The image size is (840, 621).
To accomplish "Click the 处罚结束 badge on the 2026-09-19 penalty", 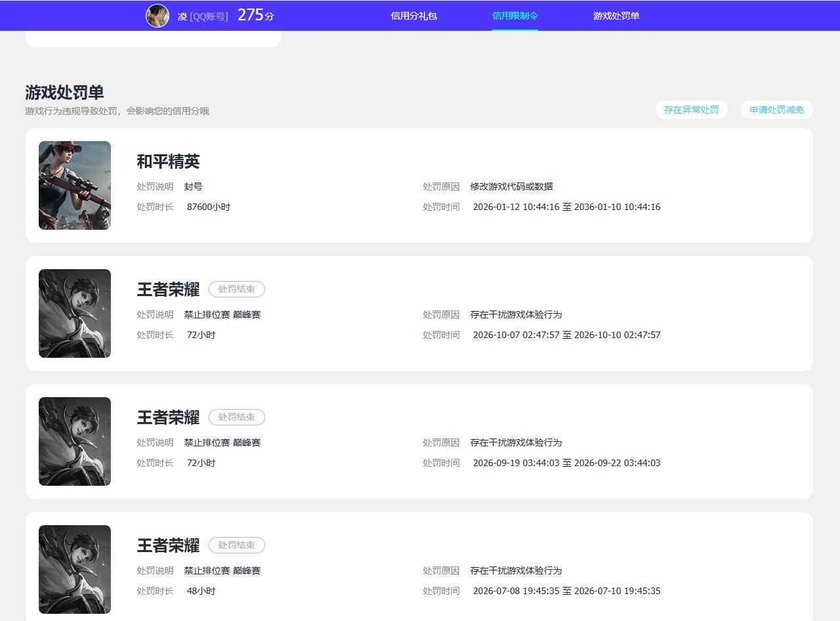I will (237, 418).
